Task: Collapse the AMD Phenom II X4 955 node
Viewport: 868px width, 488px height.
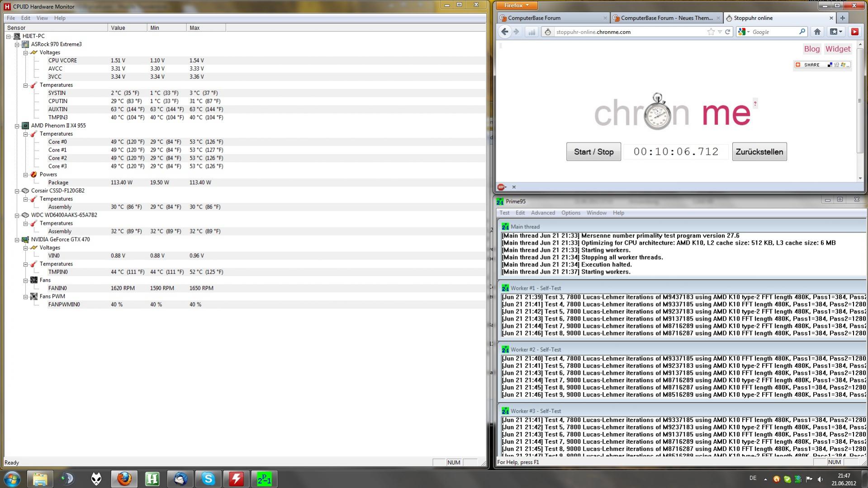Action: click(x=17, y=126)
